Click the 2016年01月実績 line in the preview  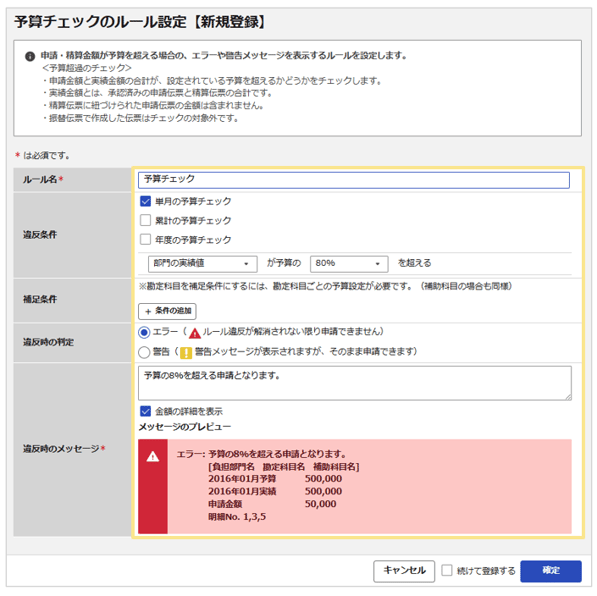pos(275,491)
